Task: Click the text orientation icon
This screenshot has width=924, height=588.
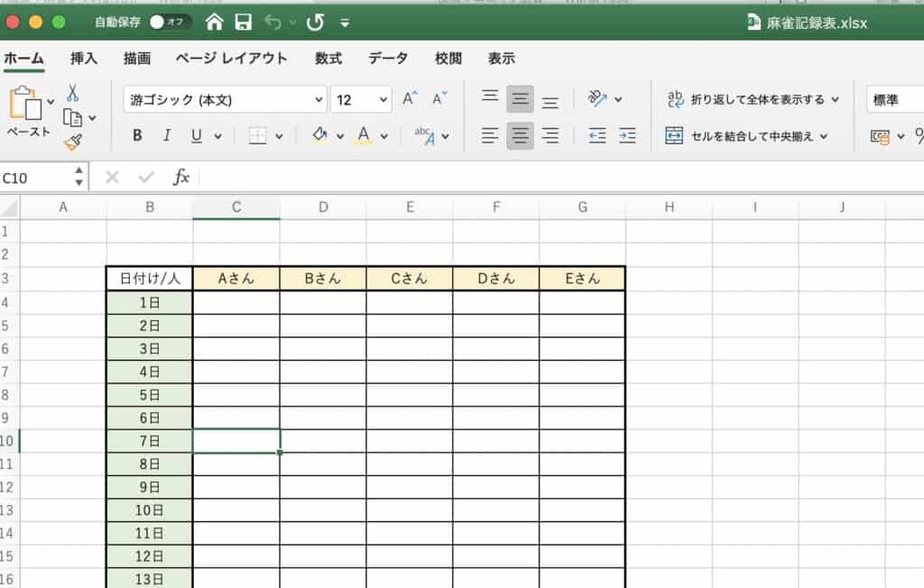Action: tap(597, 98)
